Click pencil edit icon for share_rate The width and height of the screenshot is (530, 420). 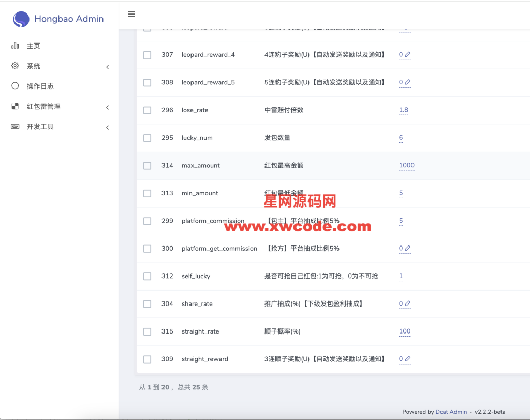pos(408,303)
